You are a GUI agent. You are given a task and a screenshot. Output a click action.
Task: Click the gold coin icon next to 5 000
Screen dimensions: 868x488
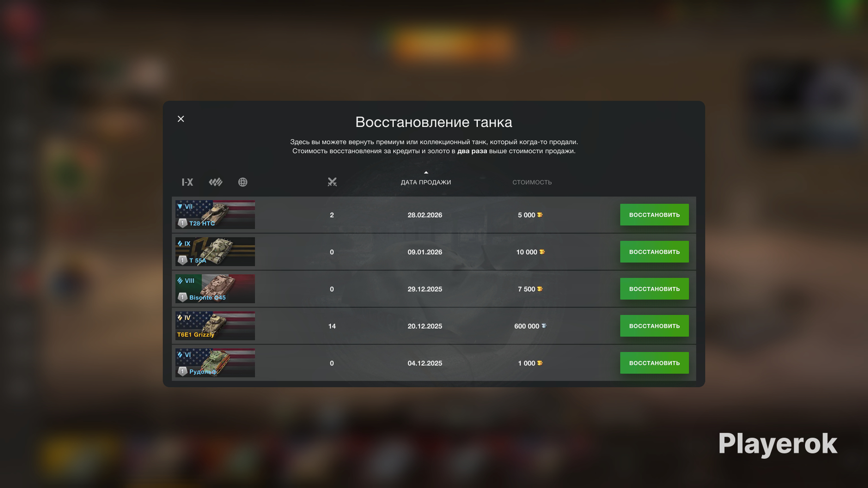coord(540,215)
